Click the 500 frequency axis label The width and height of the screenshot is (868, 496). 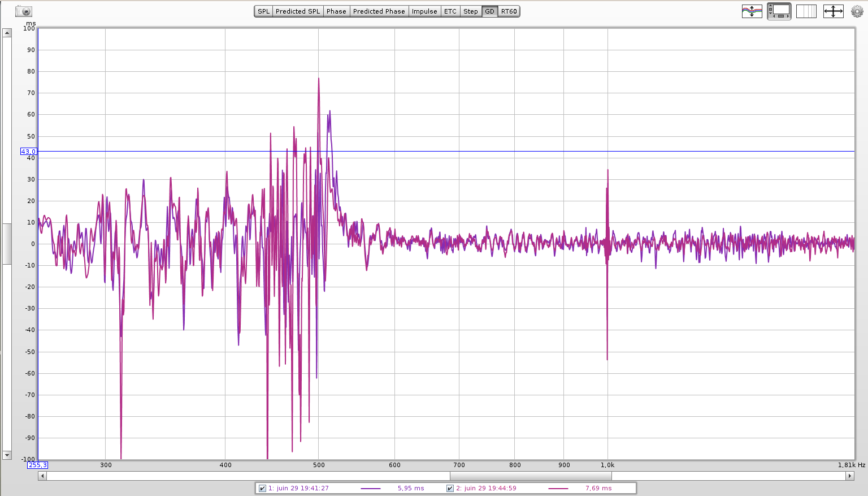(x=319, y=465)
